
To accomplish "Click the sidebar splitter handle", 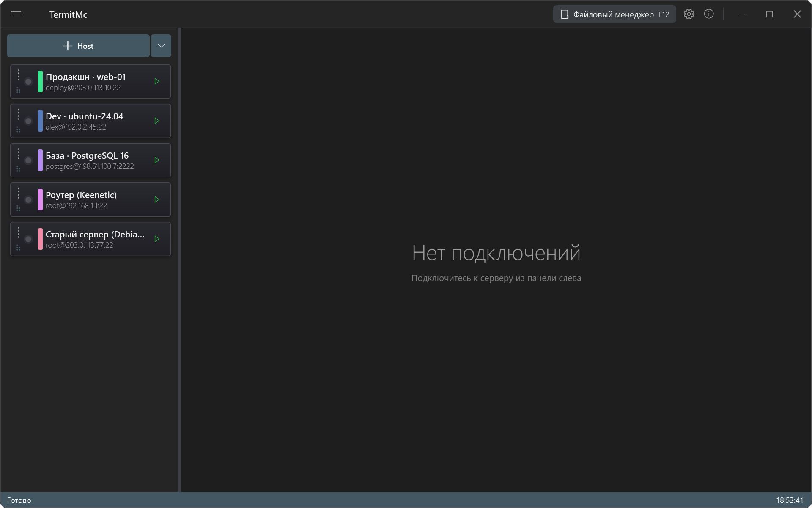I will [180, 260].
